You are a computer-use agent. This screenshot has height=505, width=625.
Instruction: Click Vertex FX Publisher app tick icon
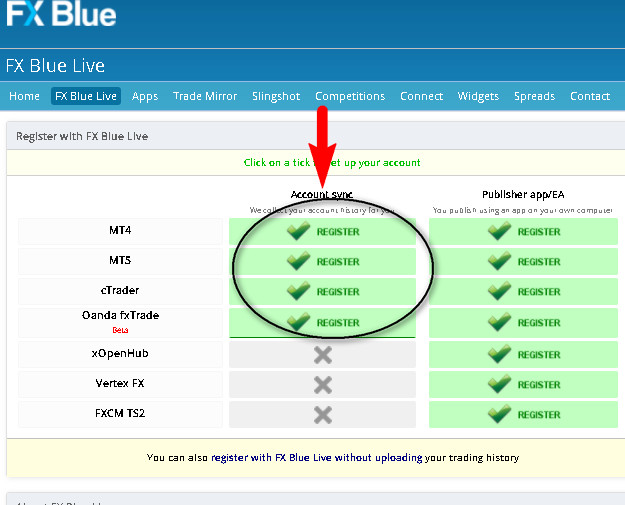coord(499,383)
